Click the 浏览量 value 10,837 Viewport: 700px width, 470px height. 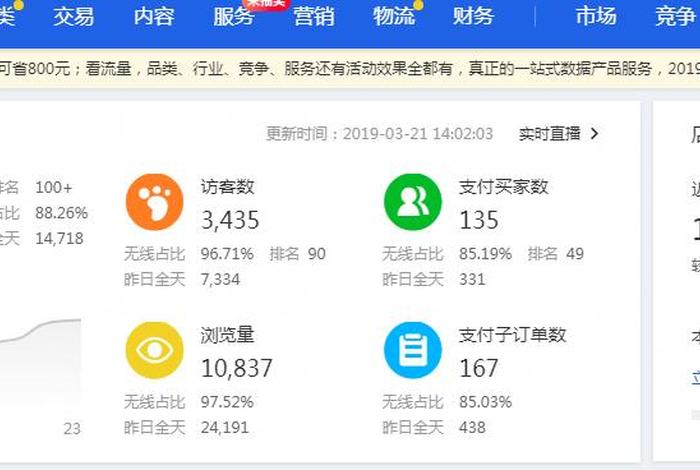[x=237, y=368]
